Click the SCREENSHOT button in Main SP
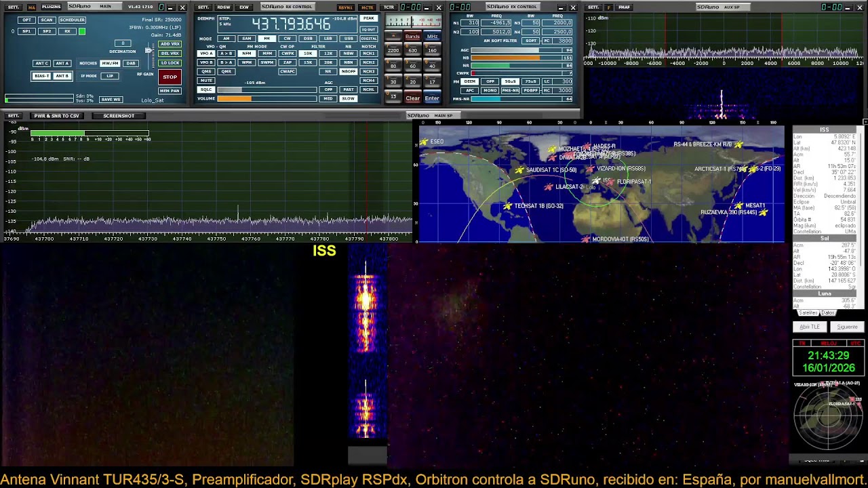This screenshot has height=488, width=868. [x=119, y=116]
